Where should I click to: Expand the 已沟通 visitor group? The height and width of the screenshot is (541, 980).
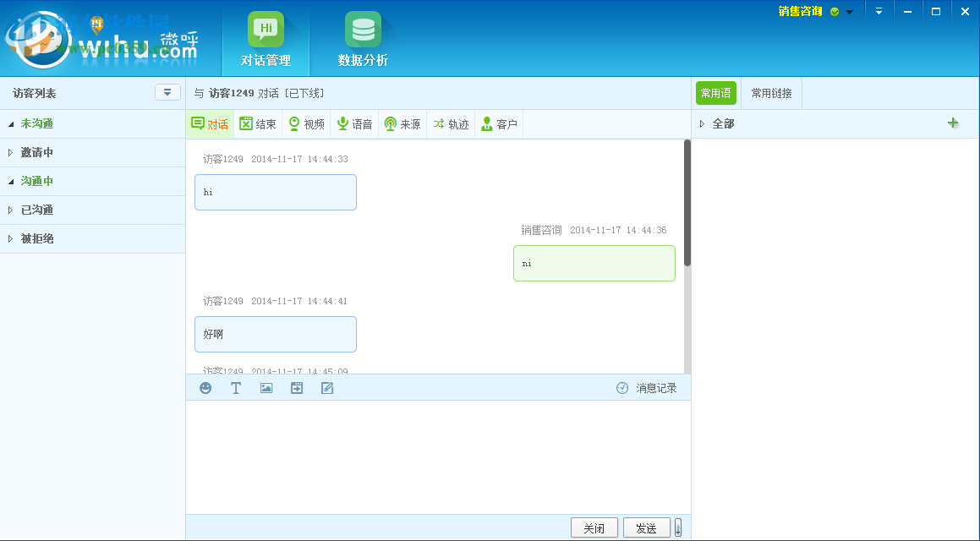(11, 210)
